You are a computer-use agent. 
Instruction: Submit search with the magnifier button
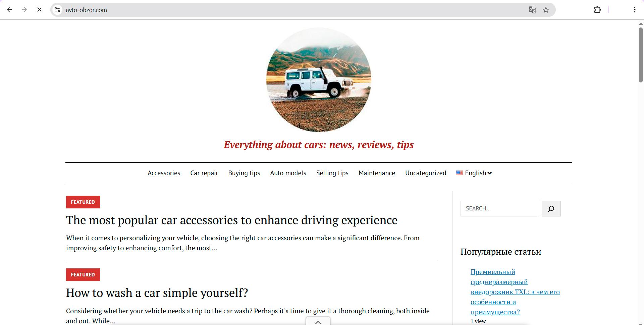pyautogui.click(x=551, y=208)
